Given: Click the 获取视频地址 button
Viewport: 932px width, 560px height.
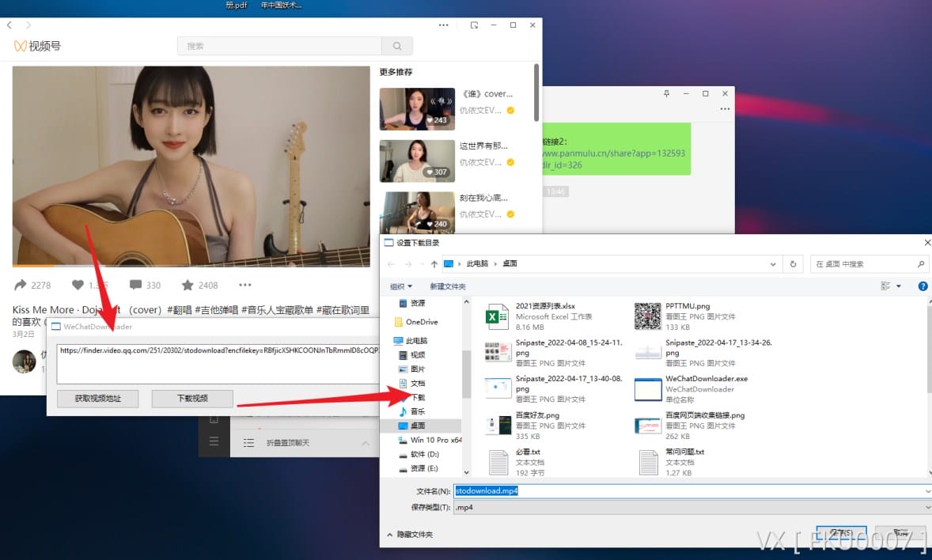Looking at the screenshot, I should [x=98, y=399].
